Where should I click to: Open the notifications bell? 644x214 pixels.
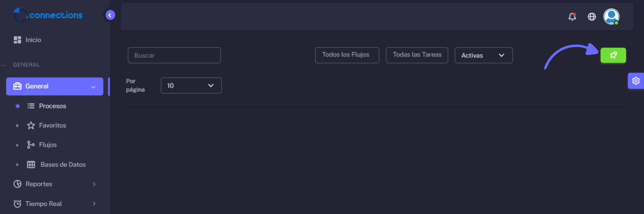[572, 16]
